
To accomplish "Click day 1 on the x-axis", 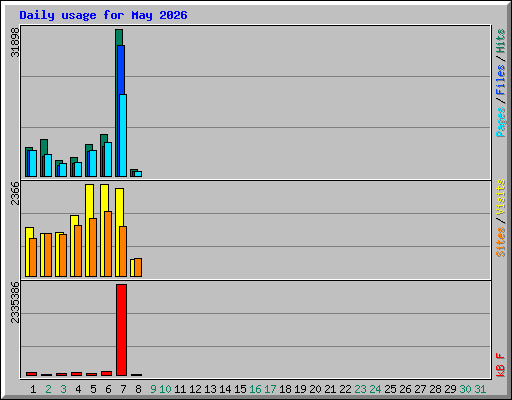I will tap(33, 389).
